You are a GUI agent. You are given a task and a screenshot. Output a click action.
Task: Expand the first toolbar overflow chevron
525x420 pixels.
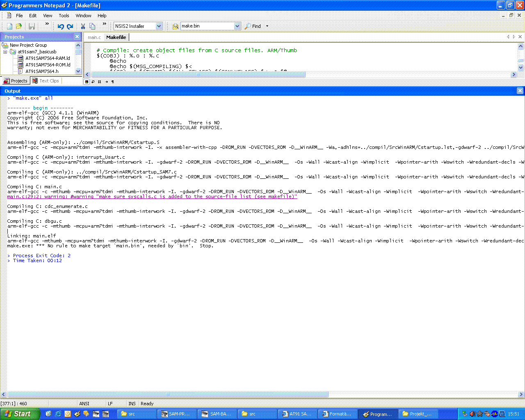point(47,24)
